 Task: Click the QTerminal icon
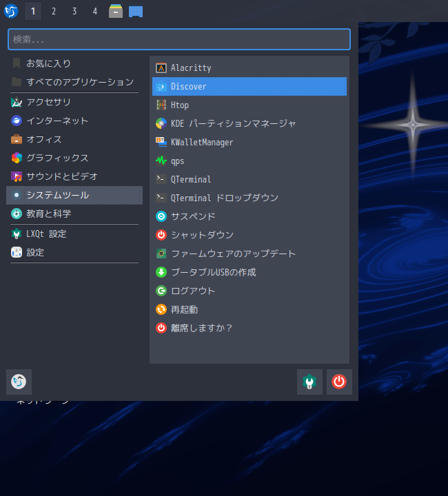point(161,179)
